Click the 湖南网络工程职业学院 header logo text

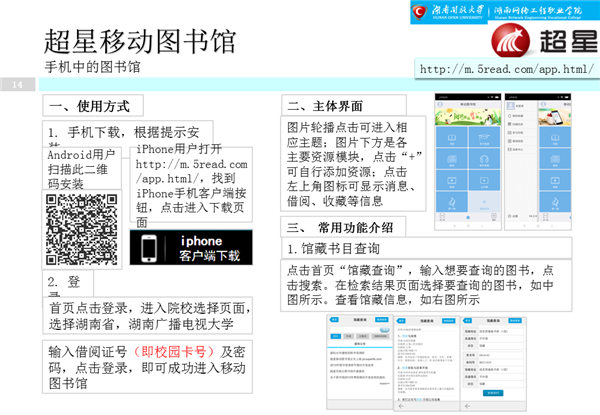538,12
